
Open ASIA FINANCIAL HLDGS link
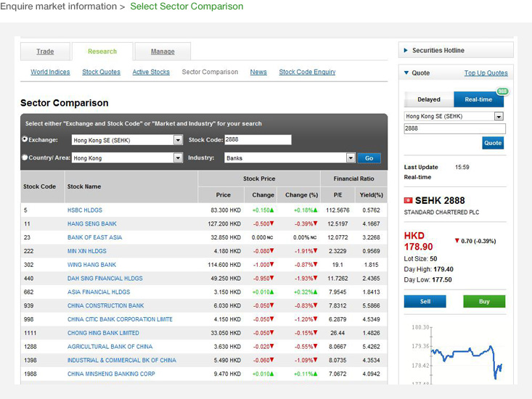click(x=99, y=292)
